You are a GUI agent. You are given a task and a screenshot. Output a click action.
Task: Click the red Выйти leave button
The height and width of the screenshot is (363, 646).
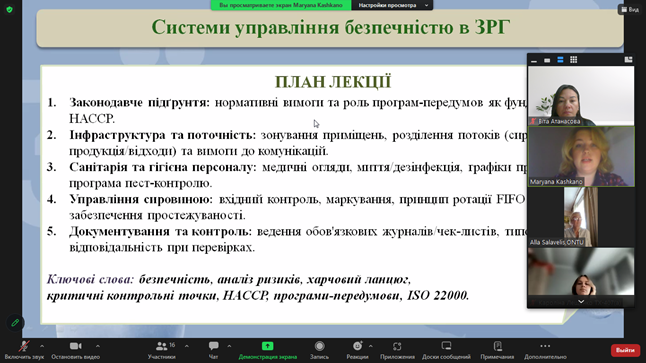click(x=625, y=350)
